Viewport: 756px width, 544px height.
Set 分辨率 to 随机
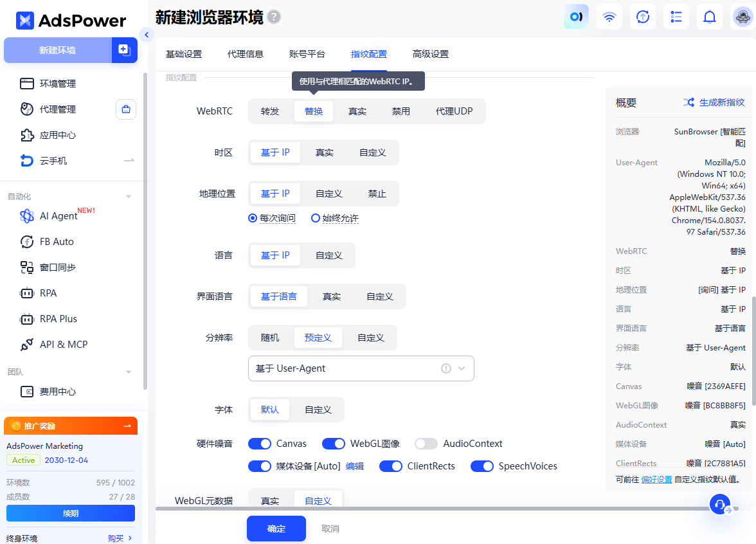point(270,338)
